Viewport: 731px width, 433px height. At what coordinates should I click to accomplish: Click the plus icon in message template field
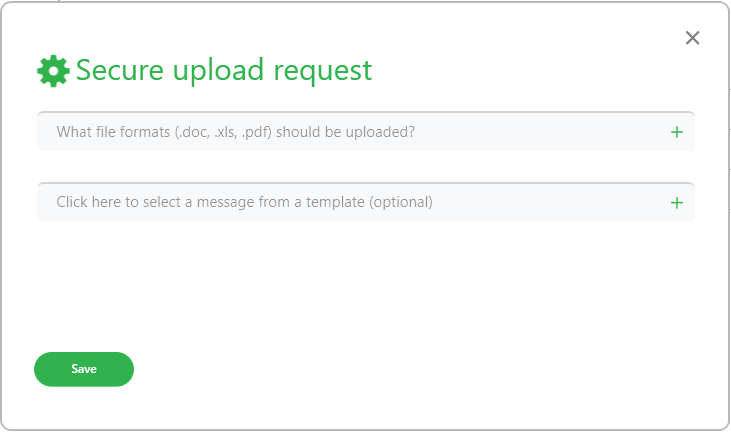click(x=676, y=203)
